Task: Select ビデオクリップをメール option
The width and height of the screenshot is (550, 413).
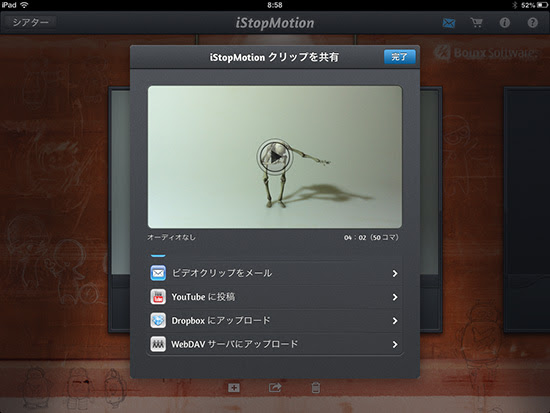Action: click(275, 273)
